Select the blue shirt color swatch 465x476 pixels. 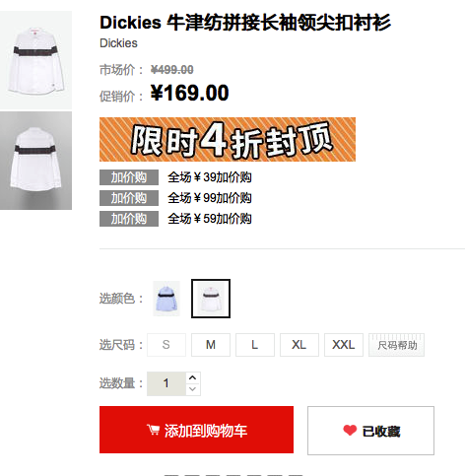pos(166,299)
